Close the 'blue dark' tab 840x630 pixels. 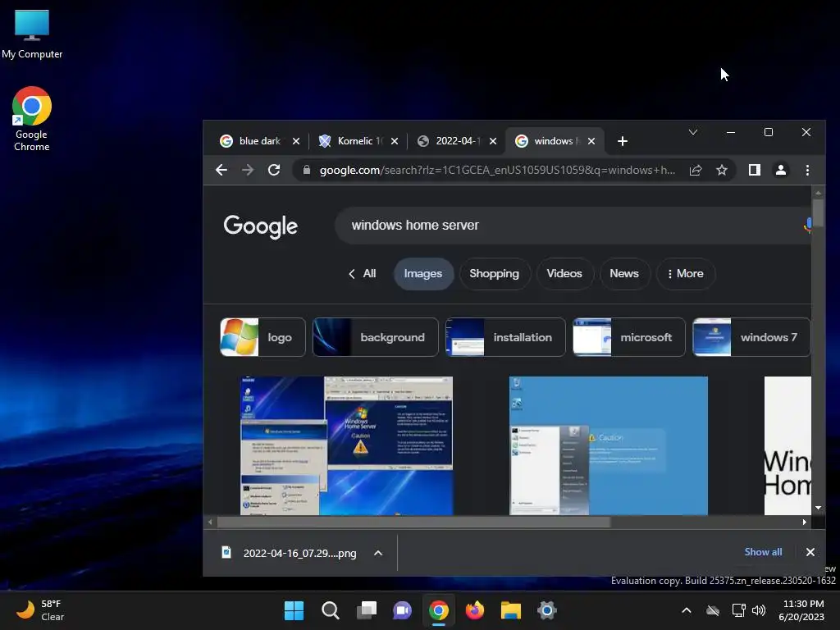tap(295, 141)
